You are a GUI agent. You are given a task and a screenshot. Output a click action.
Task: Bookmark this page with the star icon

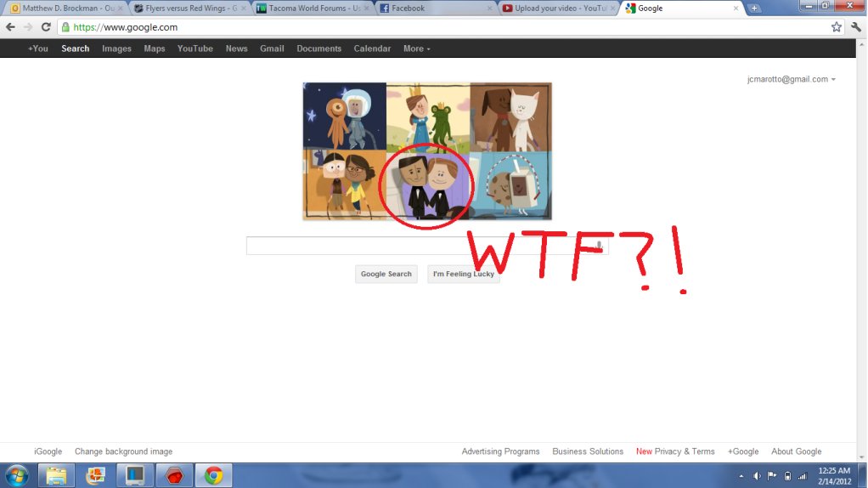836,27
